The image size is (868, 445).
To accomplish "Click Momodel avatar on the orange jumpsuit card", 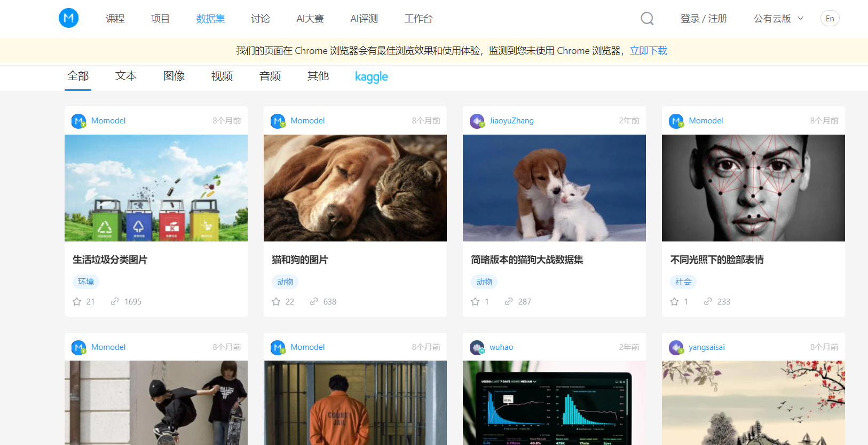I will point(278,347).
